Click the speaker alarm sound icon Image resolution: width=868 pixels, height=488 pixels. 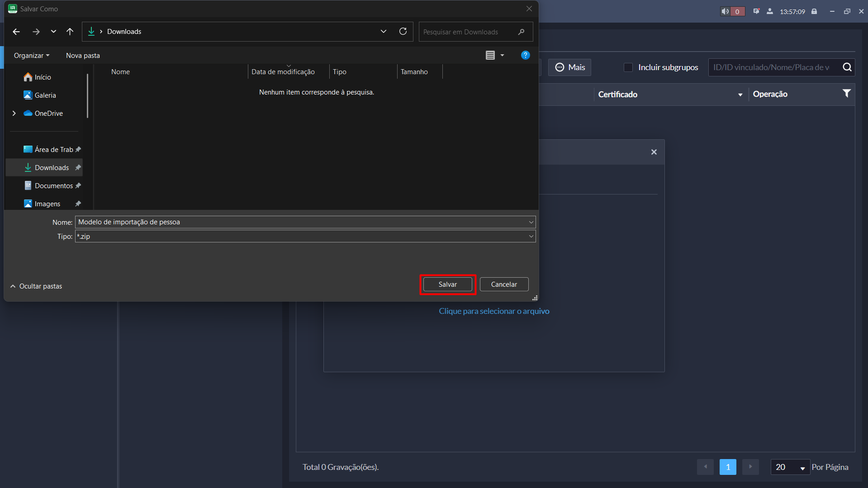click(725, 11)
